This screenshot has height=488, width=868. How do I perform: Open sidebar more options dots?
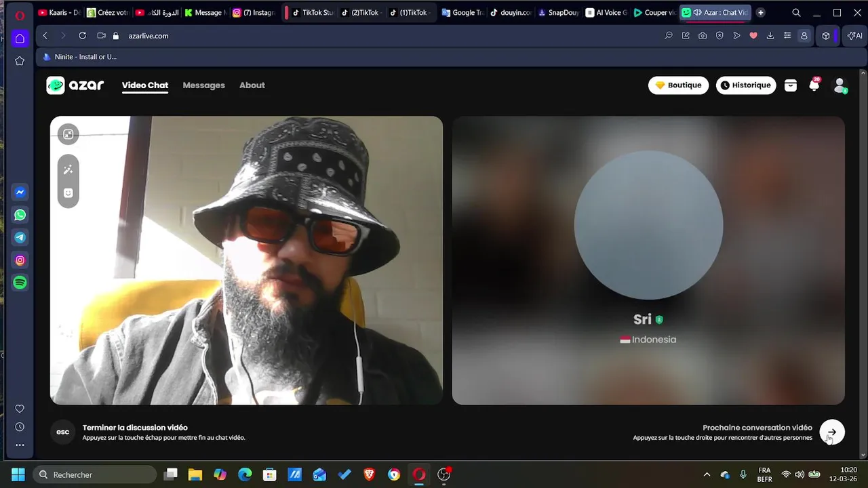[20, 445]
